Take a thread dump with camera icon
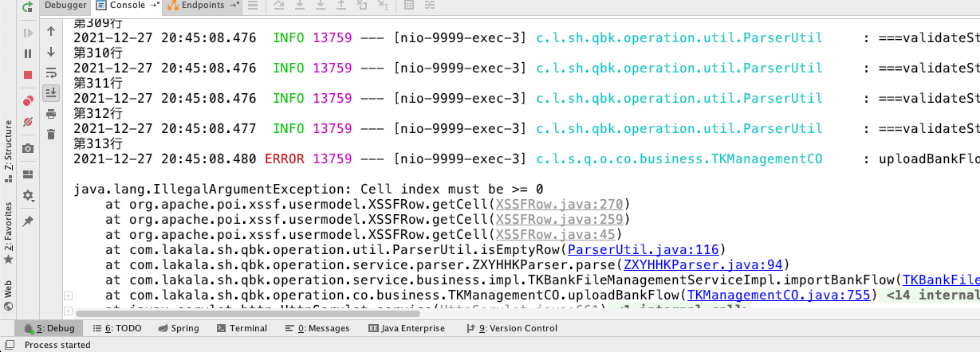Image resolution: width=980 pixels, height=352 pixels. (x=28, y=148)
